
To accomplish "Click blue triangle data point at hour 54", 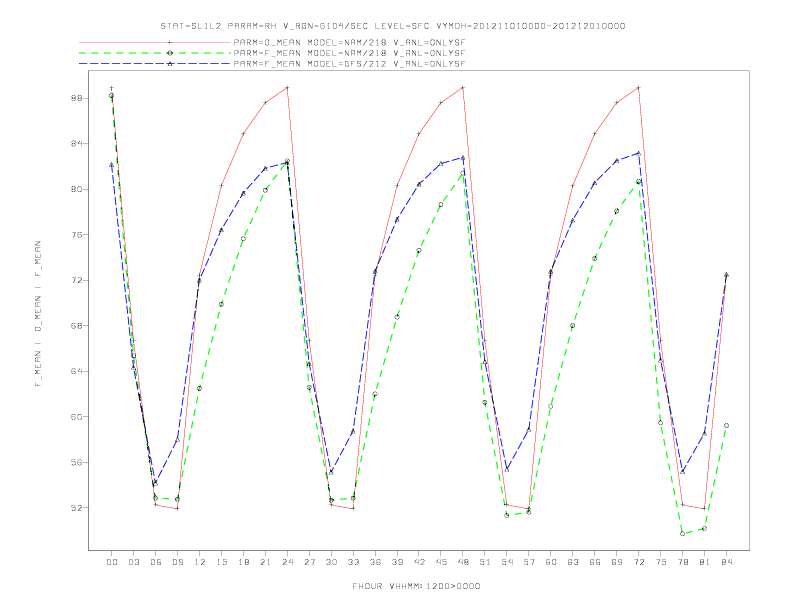I will pyautogui.click(x=507, y=470).
